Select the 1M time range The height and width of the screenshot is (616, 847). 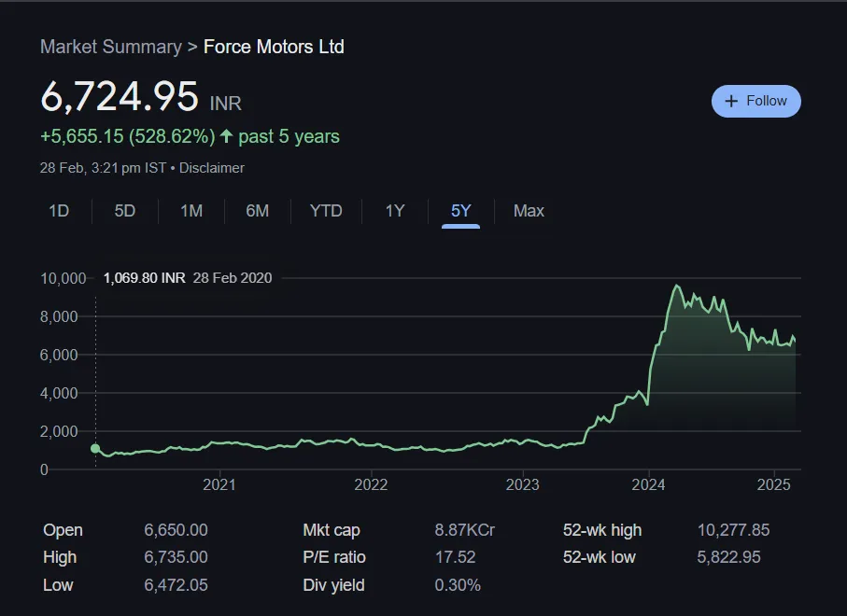(x=191, y=211)
